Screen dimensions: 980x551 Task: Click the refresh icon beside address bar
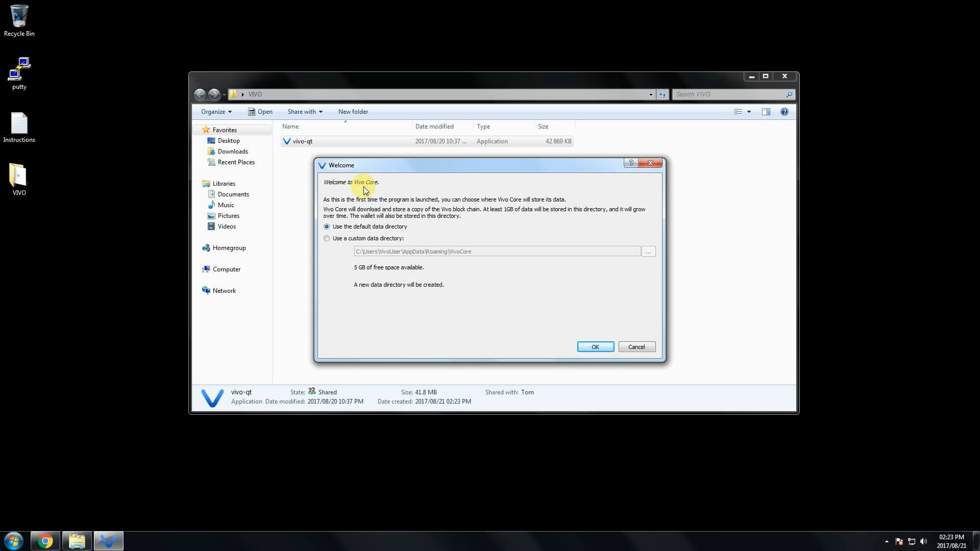[x=662, y=94]
